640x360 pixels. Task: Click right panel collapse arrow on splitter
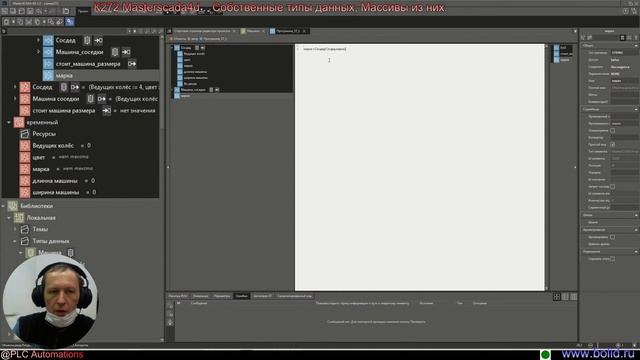coord(576,167)
